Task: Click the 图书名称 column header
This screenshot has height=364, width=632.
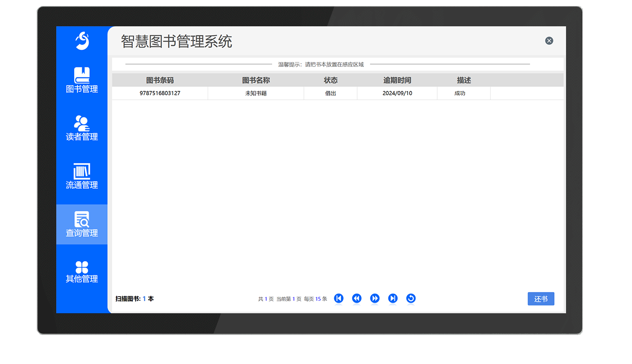Action: [256, 80]
